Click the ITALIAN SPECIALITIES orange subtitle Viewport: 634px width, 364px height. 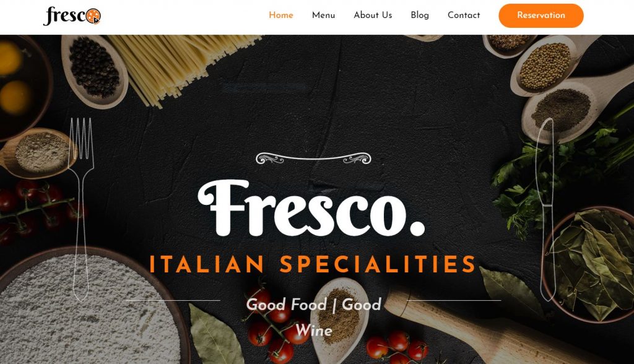click(x=313, y=264)
